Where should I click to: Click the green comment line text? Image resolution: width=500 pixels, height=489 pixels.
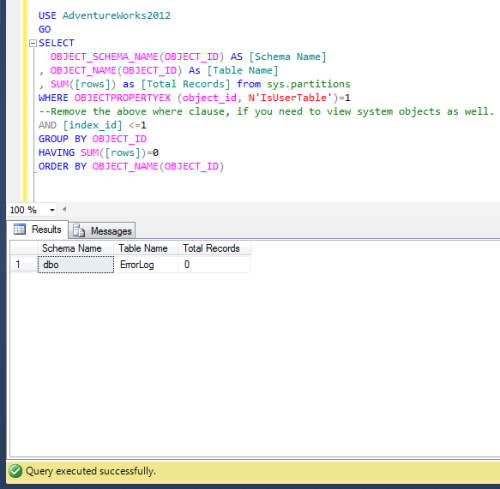tap(266, 111)
